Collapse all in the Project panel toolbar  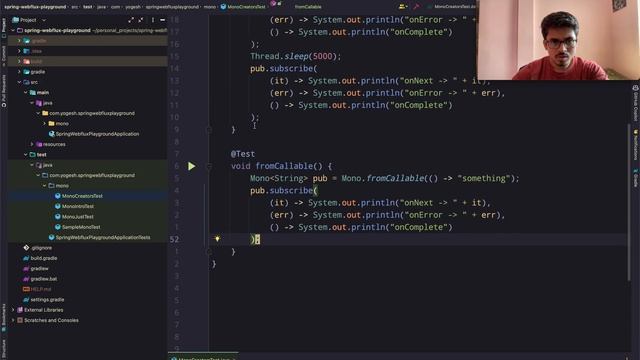[141, 20]
